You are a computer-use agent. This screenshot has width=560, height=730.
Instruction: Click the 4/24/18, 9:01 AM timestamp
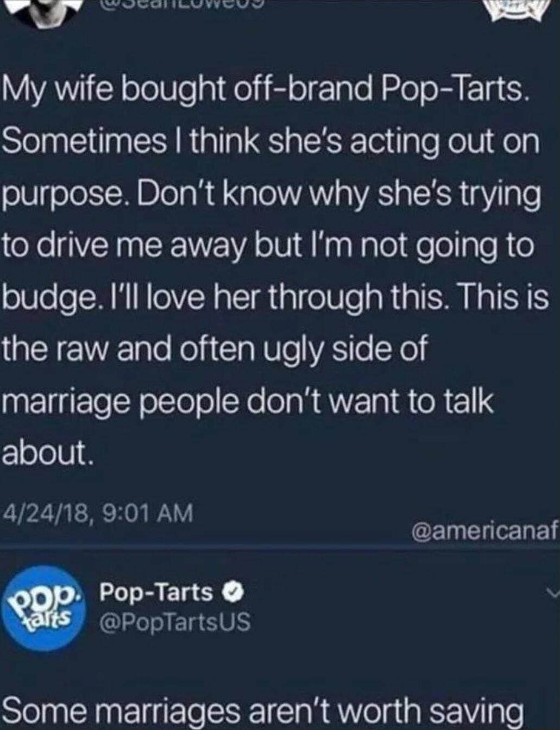(98, 511)
